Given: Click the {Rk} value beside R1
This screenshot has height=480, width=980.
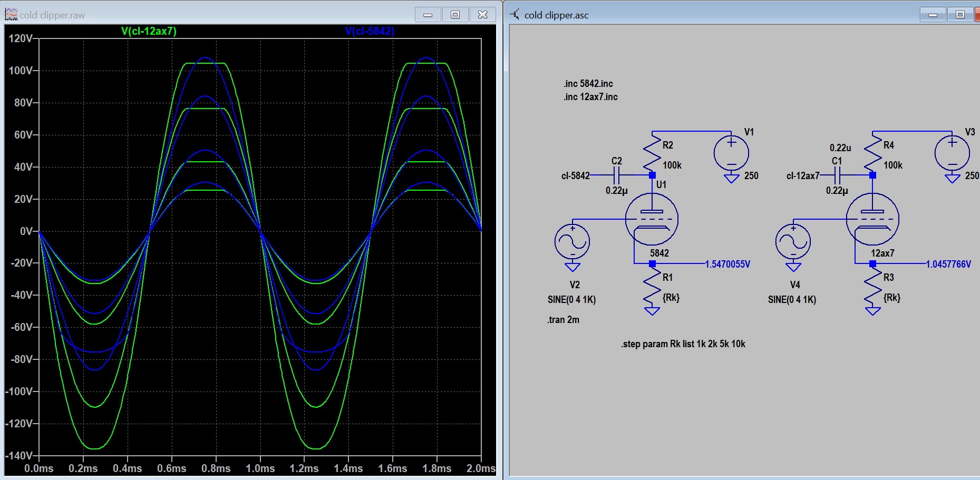Looking at the screenshot, I should click(671, 298).
